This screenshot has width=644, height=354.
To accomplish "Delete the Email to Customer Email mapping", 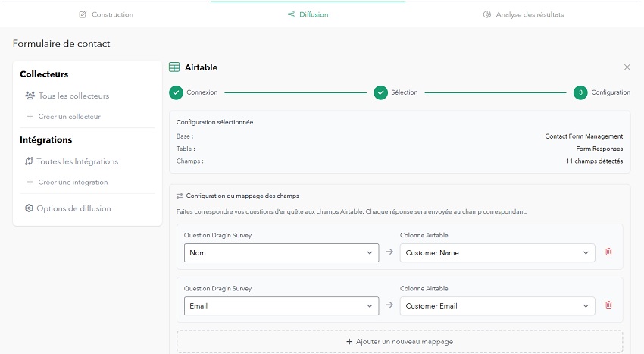I will (x=608, y=305).
